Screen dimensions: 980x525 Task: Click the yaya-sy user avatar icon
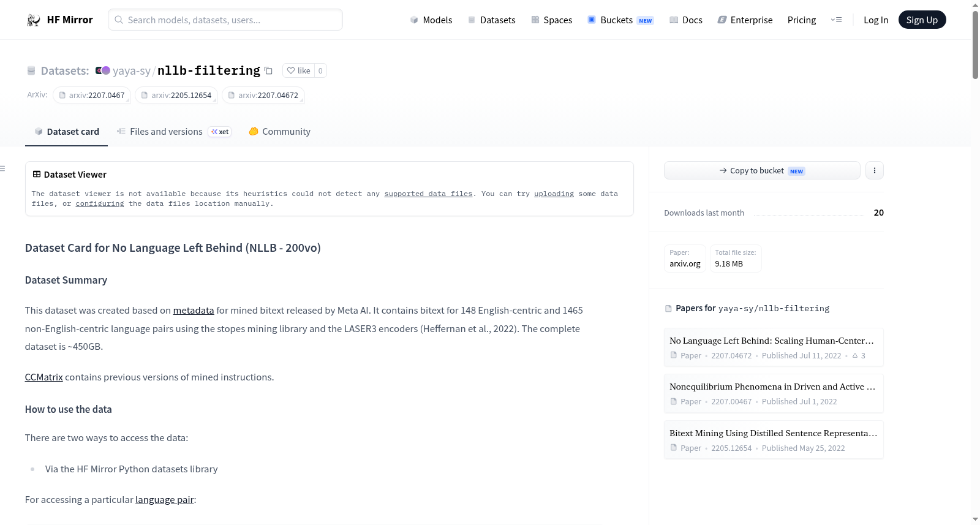[x=102, y=70]
